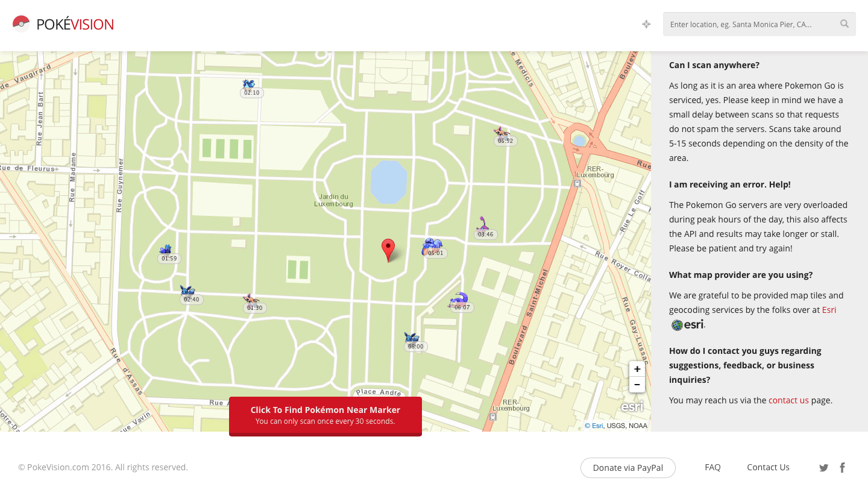The height and width of the screenshot is (504, 868).
Task: Click the Rue Royer Collard street label
Action: pyautogui.click(x=623, y=266)
